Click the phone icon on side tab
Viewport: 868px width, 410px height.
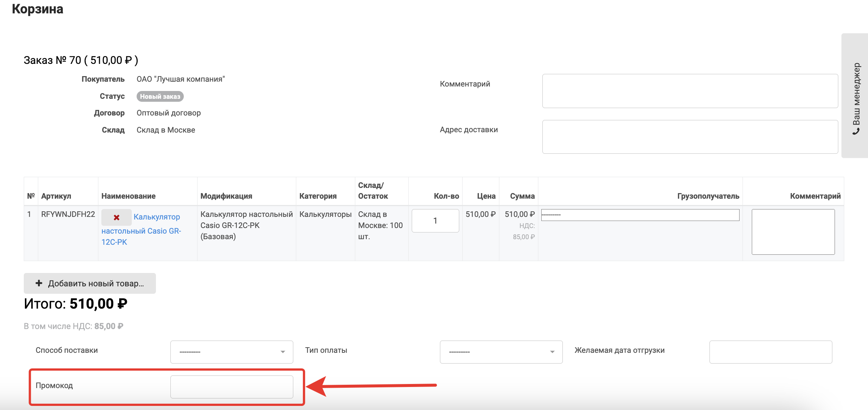point(856,131)
